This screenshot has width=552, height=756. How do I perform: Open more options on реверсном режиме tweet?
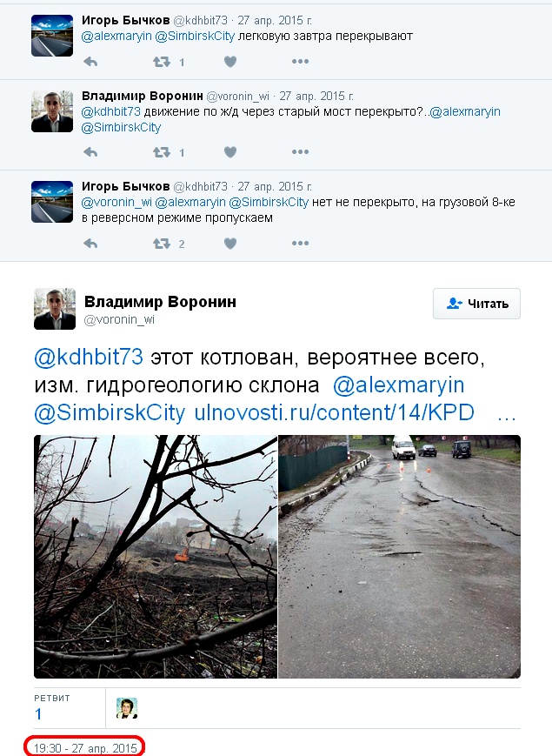click(300, 243)
